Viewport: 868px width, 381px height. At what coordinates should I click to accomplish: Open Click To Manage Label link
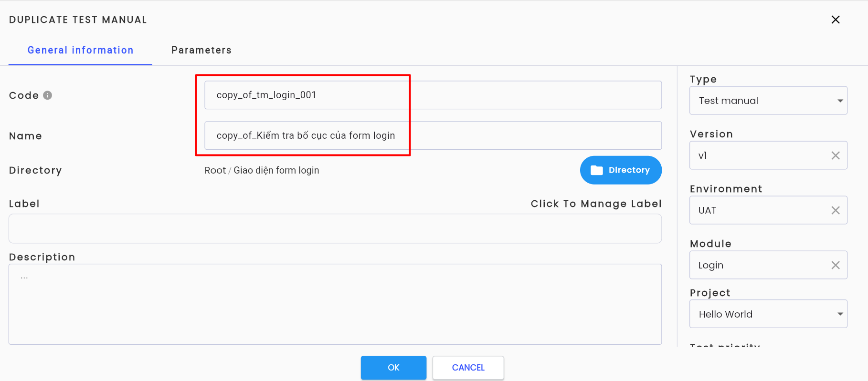(x=596, y=204)
